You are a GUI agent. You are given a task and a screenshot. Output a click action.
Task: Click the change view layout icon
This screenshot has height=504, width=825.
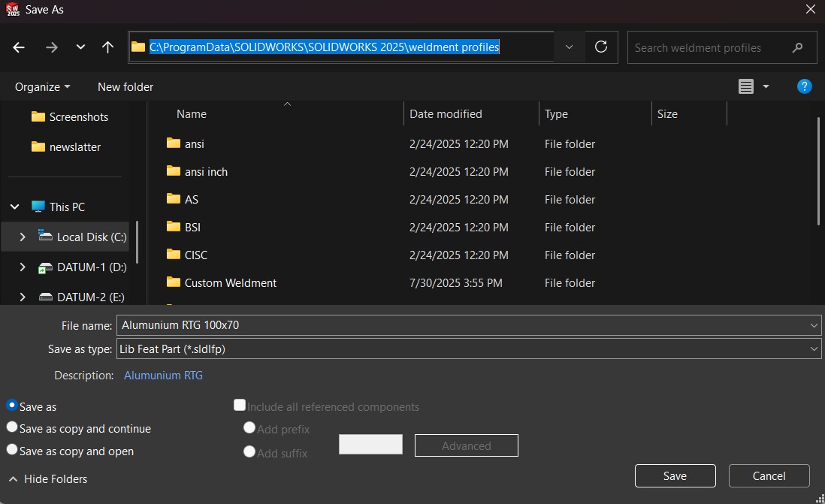pos(745,86)
